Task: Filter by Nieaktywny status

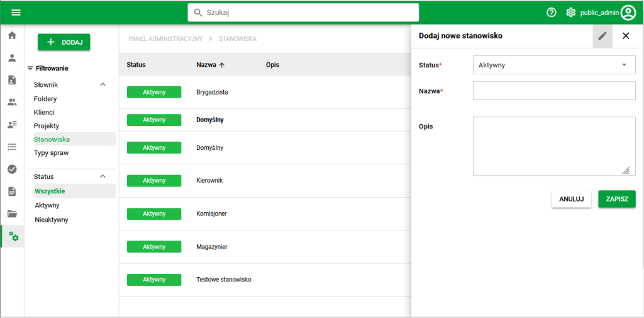Action: [x=52, y=220]
